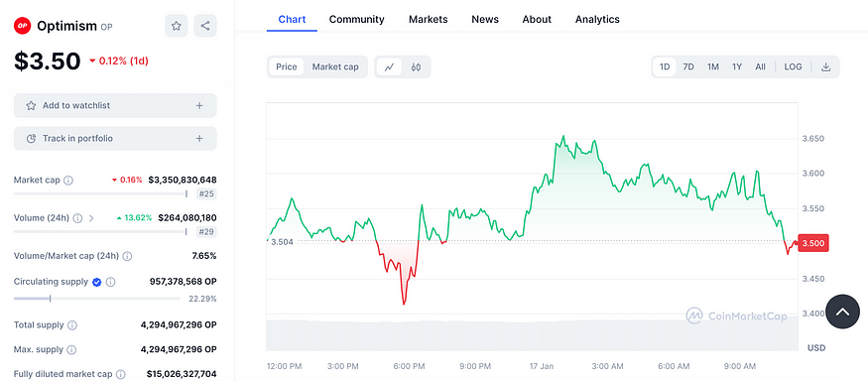This screenshot has height=381, width=868.
Task: Download chart data icon
Action: point(826,67)
